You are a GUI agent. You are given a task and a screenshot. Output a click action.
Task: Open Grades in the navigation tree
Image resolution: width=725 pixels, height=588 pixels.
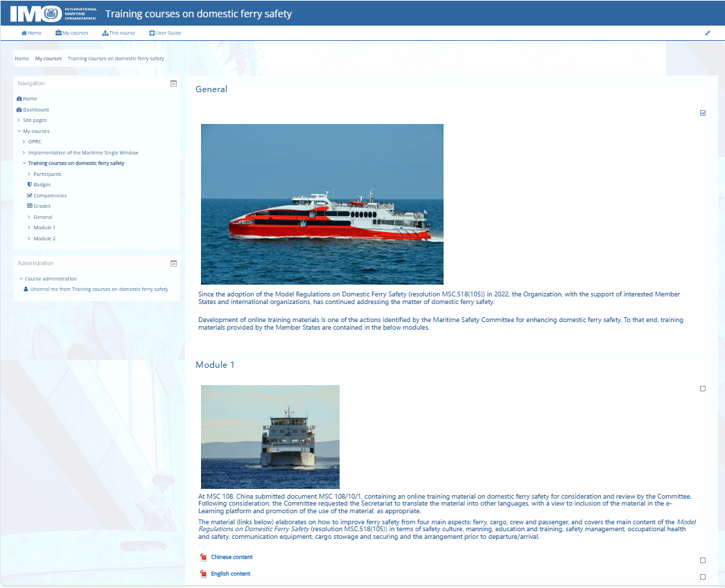(42, 206)
